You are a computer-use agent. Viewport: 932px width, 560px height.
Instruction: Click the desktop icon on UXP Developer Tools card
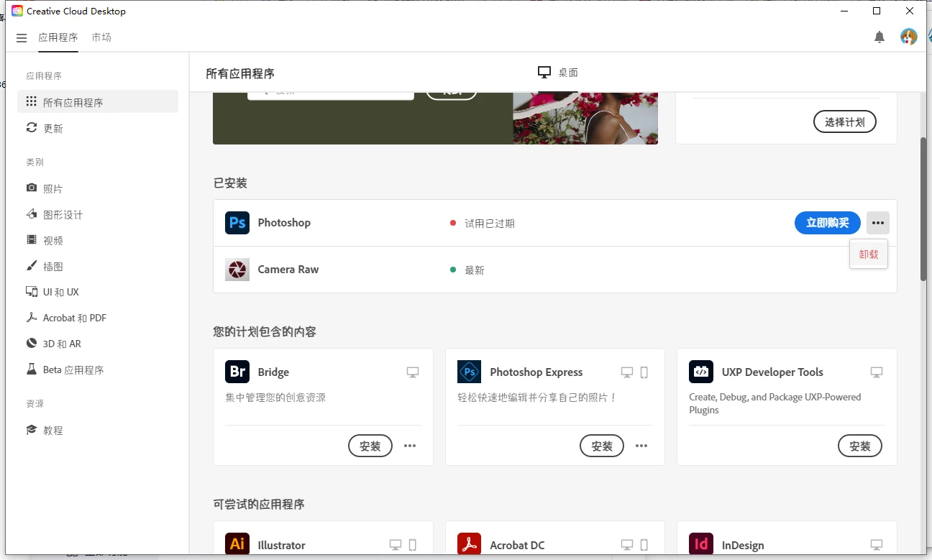pos(877,372)
